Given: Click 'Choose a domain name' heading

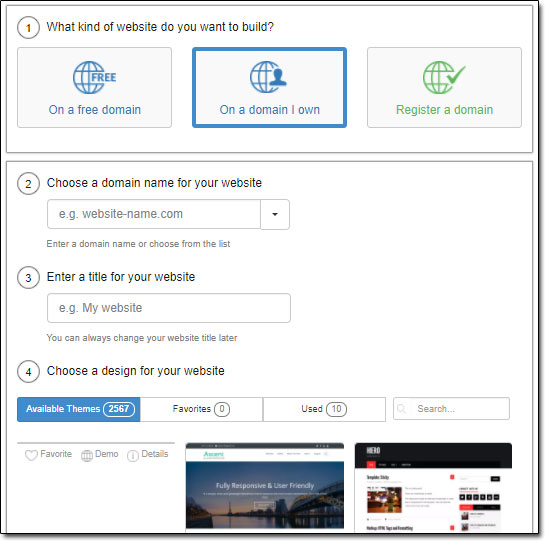Looking at the screenshot, I should click(154, 183).
